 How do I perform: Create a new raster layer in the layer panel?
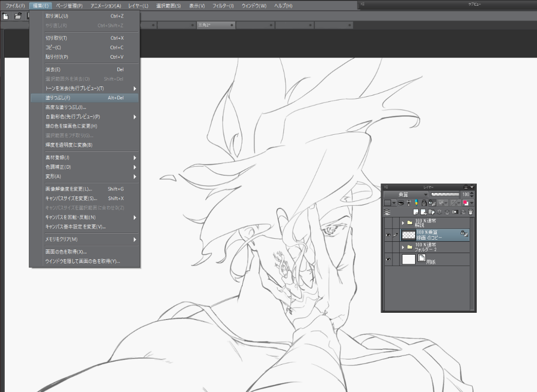(x=416, y=212)
